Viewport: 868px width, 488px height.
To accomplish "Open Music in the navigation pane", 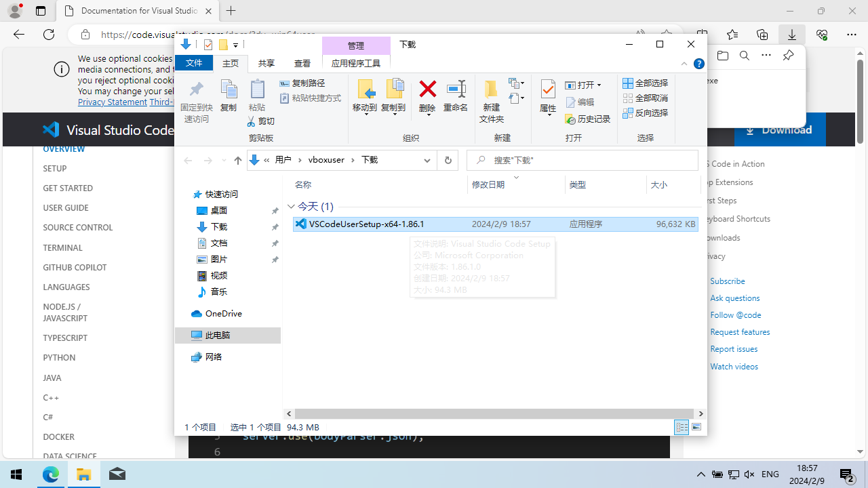I will [218, 291].
